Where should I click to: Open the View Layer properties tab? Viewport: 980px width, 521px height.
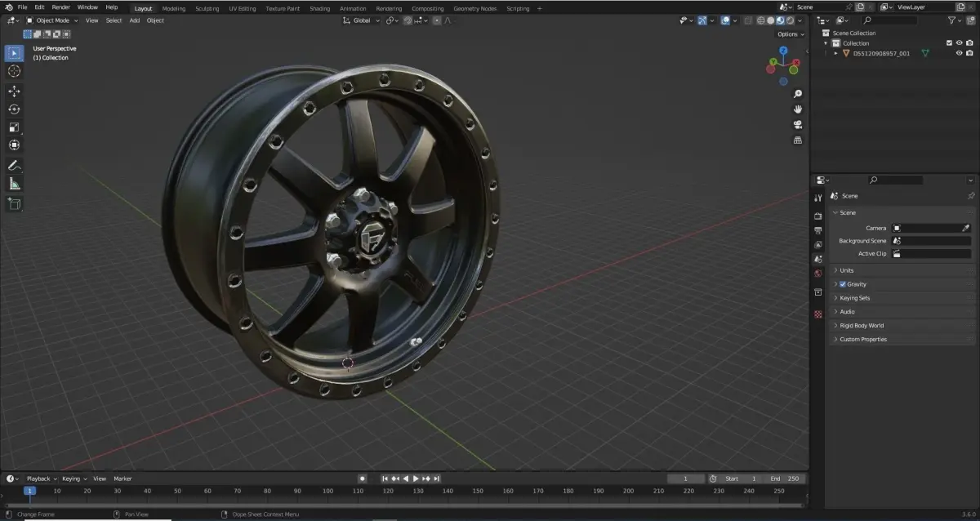[x=818, y=245]
